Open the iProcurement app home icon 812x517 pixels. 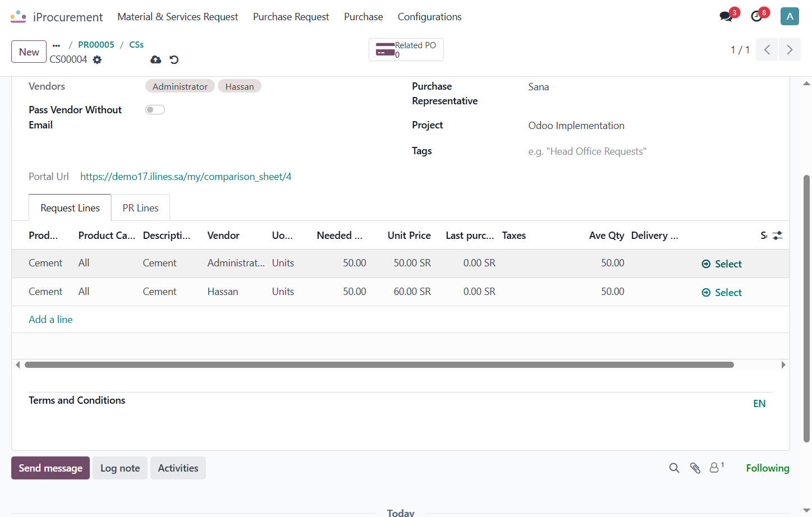[18, 17]
